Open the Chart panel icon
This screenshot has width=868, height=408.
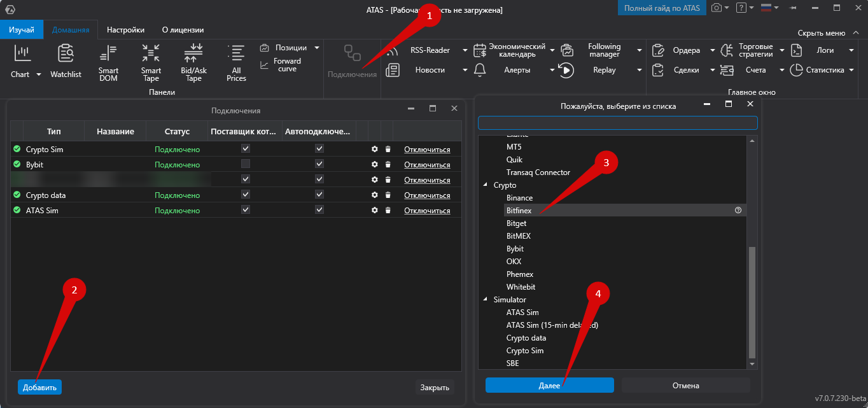coord(22,53)
